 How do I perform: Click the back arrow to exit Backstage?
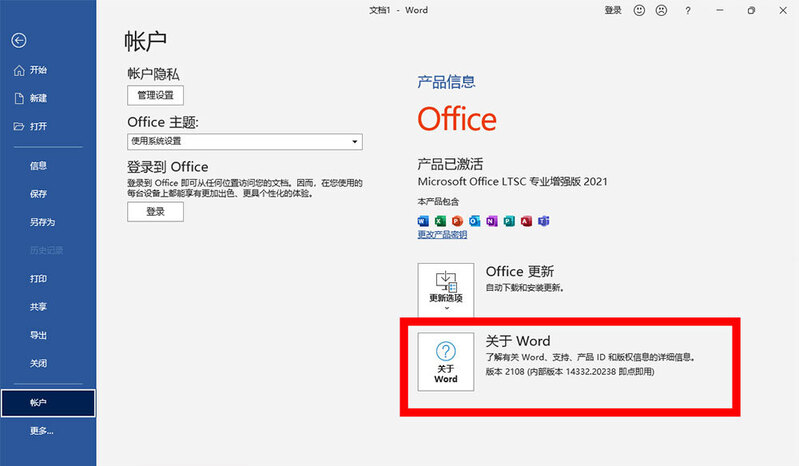(x=19, y=41)
